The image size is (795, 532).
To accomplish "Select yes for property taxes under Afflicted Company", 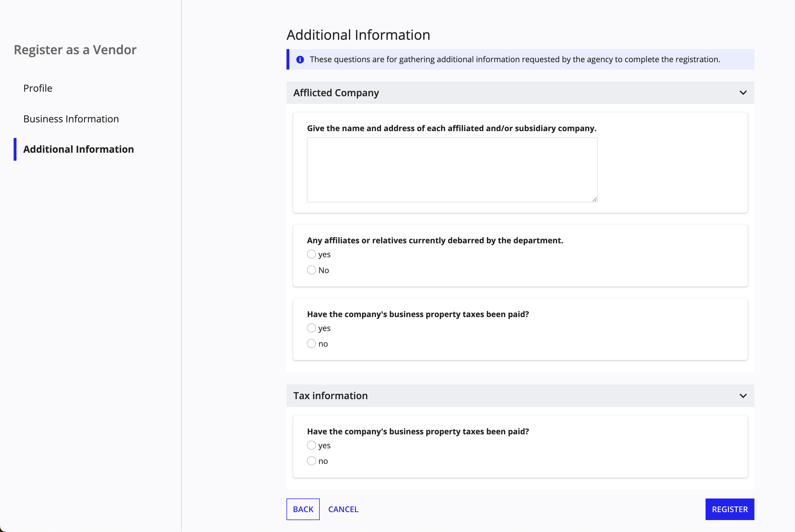I will 311,328.
